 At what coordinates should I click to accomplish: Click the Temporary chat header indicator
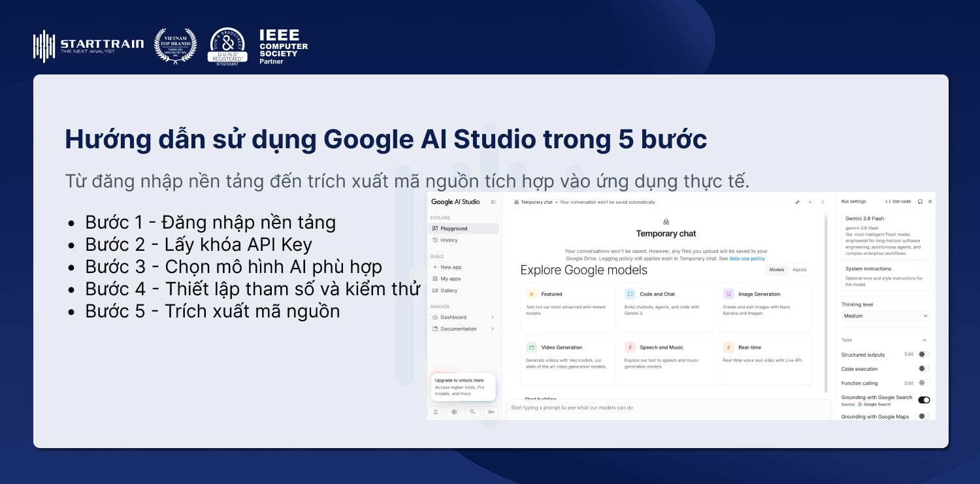click(533, 202)
